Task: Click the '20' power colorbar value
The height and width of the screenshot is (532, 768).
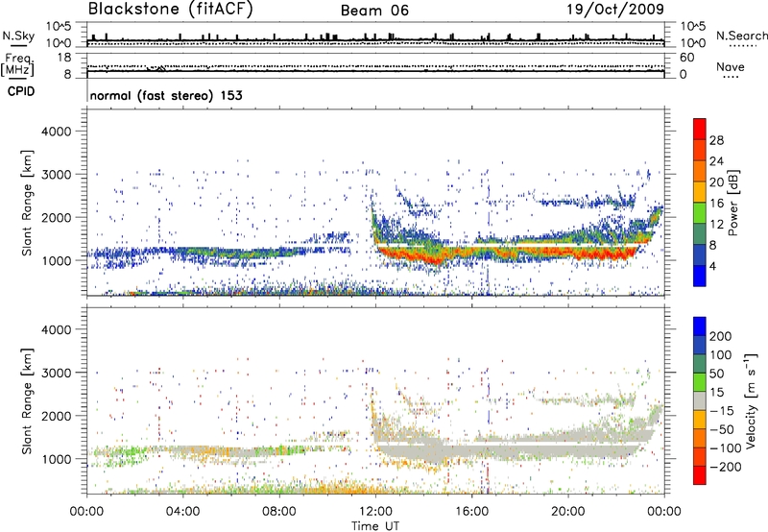Action: click(716, 182)
